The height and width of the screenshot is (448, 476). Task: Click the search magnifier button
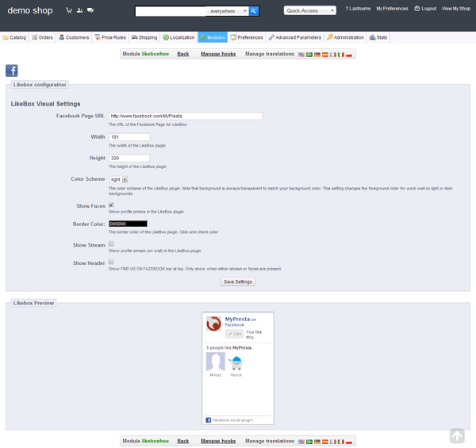click(x=254, y=11)
